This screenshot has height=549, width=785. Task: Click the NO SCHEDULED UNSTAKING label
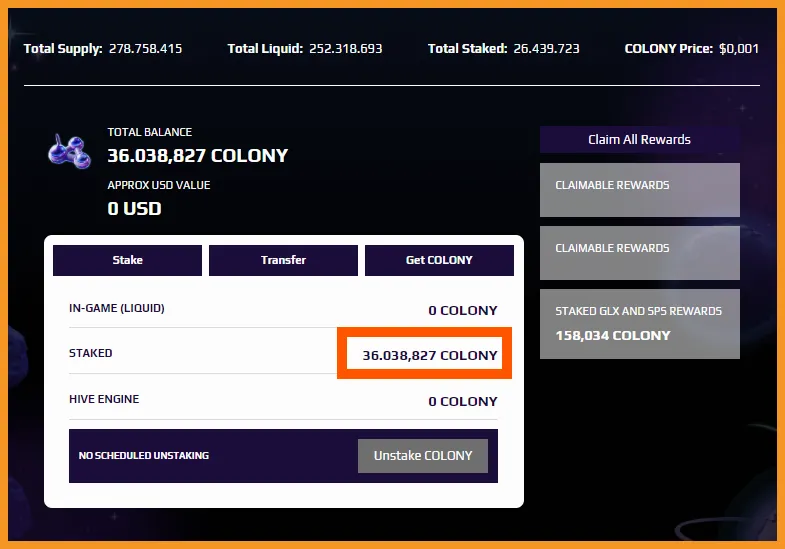coord(144,456)
